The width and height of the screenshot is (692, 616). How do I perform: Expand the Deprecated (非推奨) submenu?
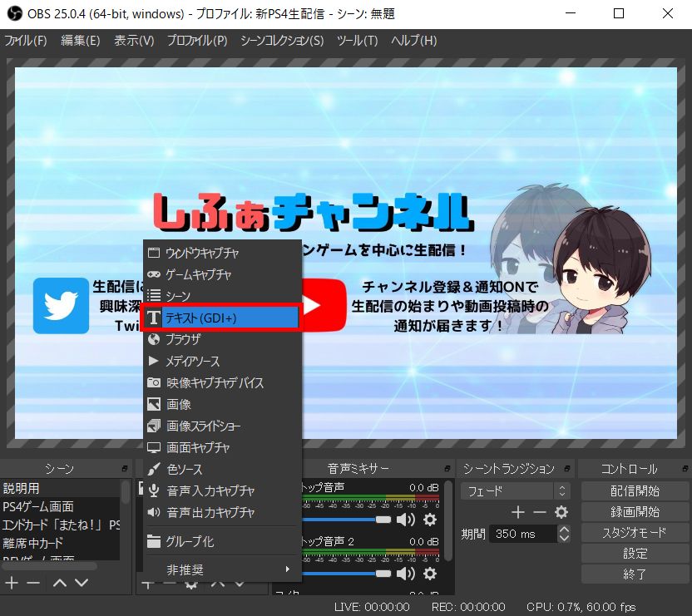click(222, 569)
